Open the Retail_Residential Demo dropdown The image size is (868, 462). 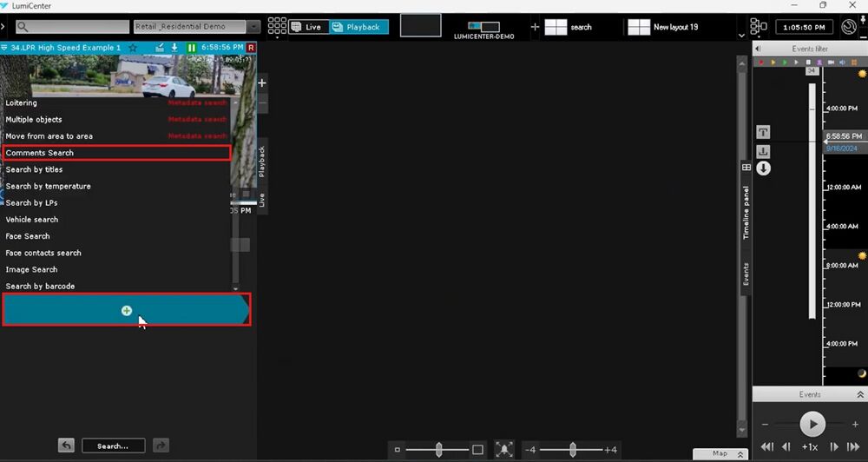pos(196,27)
